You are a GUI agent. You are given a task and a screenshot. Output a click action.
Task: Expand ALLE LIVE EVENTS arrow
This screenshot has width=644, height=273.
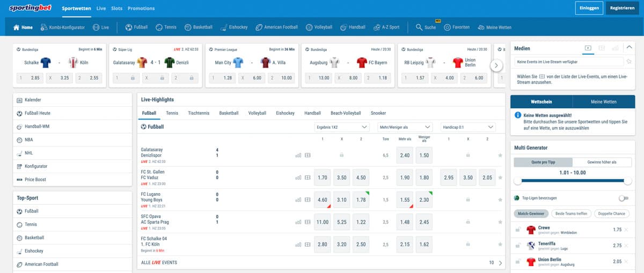tap(500, 263)
